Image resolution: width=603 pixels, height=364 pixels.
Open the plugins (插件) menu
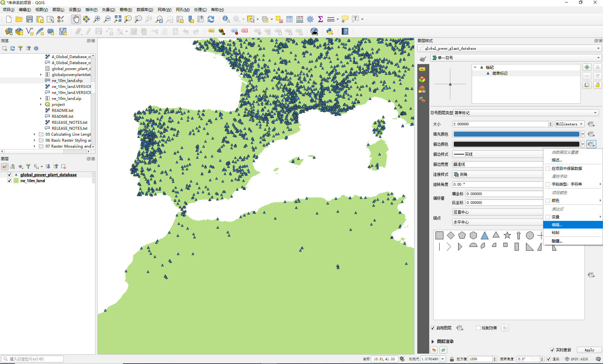click(91, 10)
